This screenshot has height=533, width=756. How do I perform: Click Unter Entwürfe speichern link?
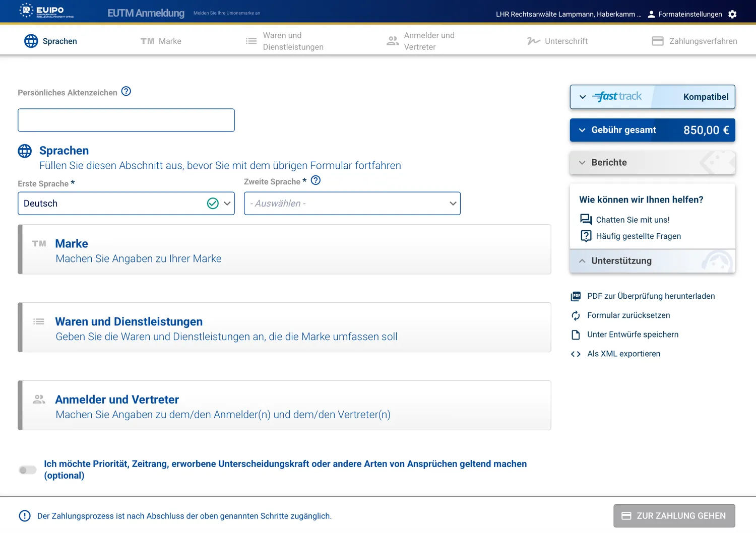click(x=633, y=335)
